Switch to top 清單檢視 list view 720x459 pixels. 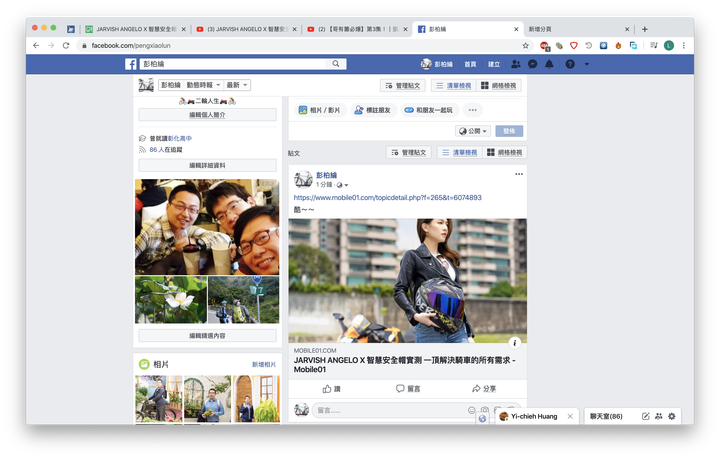(454, 86)
